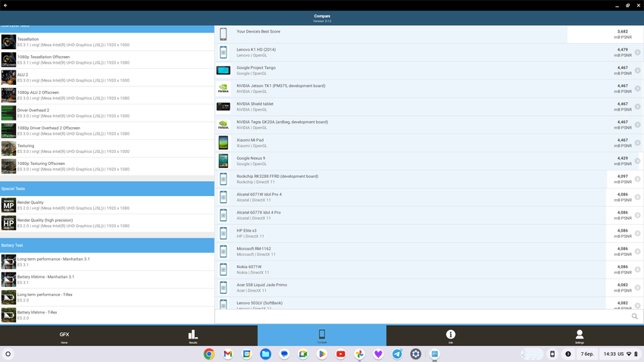The image size is (644, 362).
Task: Expand the HP Elite x3 row arrow
Action: click(x=637, y=233)
